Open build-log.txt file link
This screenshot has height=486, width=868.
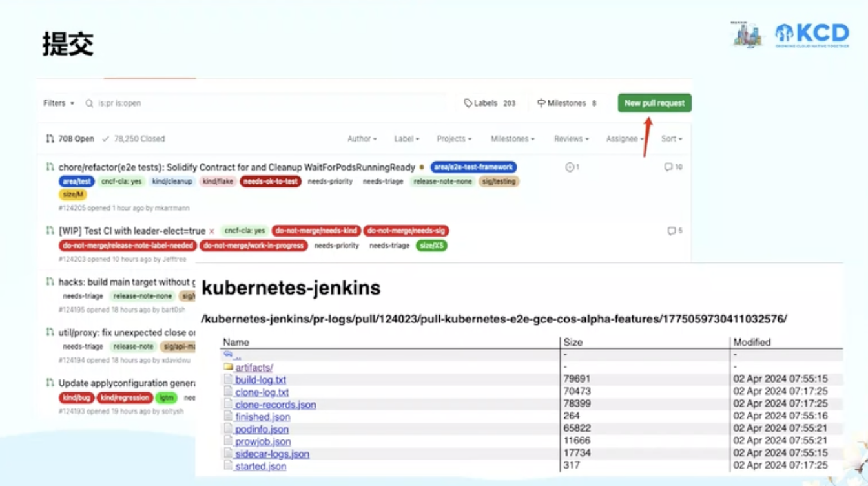click(260, 380)
